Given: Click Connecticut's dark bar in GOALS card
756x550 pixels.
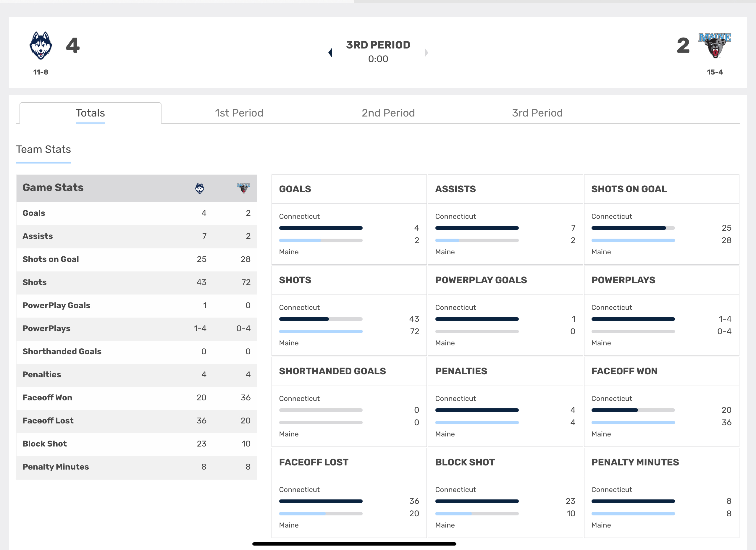Looking at the screenshot, I should [x=321, y=228].
